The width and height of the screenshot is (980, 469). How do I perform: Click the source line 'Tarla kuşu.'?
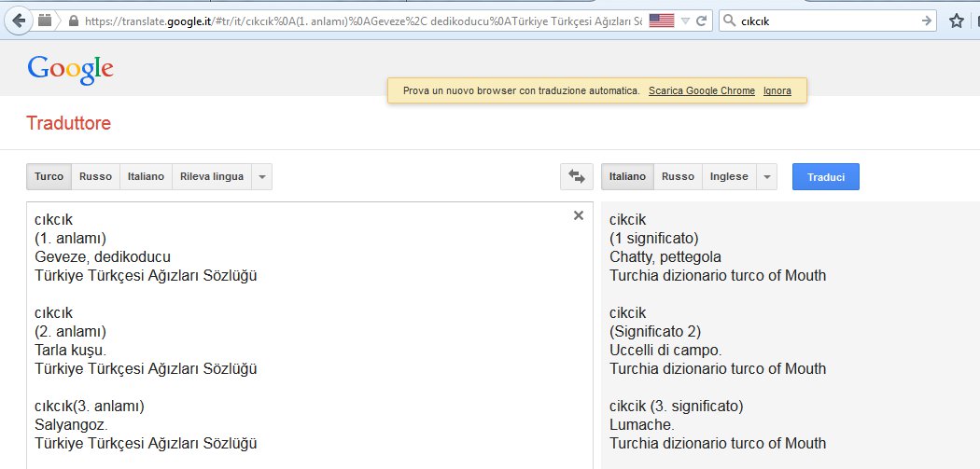(70, 350)
